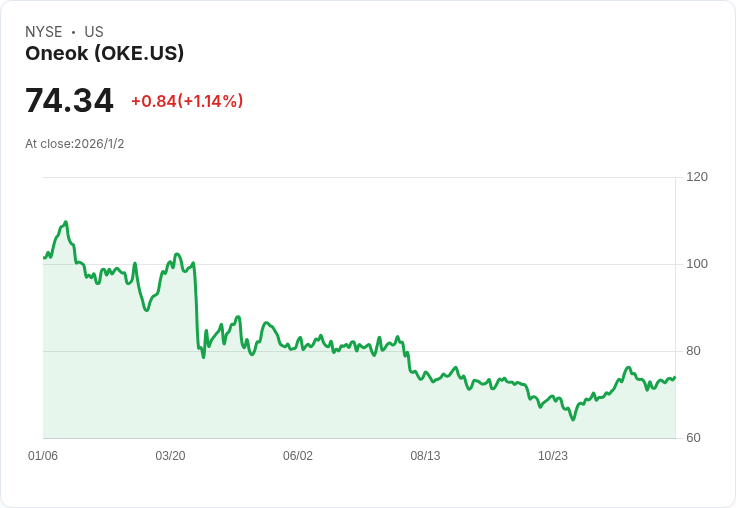
Task: Click the 80 y-axis label
Action: [693, 351]
